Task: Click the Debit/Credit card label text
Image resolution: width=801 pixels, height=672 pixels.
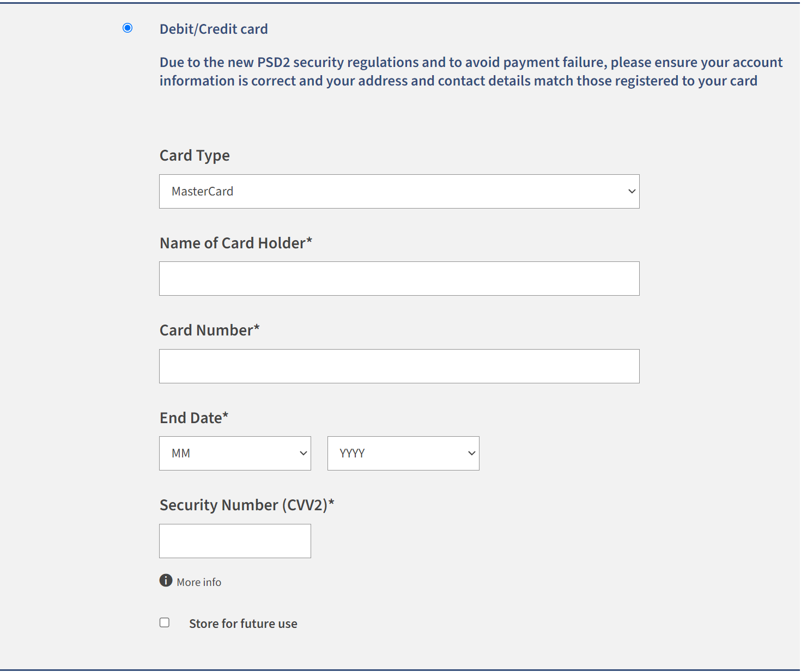Action: pos(214,29)
